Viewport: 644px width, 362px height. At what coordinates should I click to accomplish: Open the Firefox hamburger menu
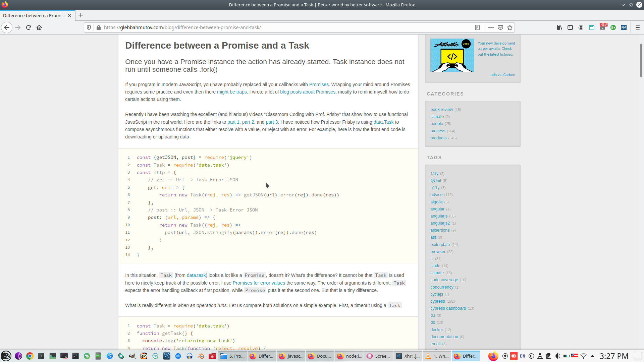[638, 27]
